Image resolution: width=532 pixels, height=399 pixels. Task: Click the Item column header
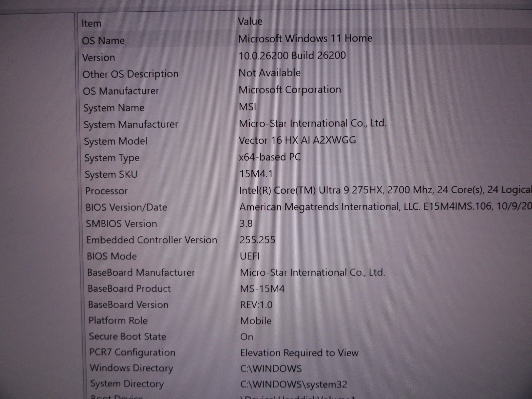click(91, 24)
